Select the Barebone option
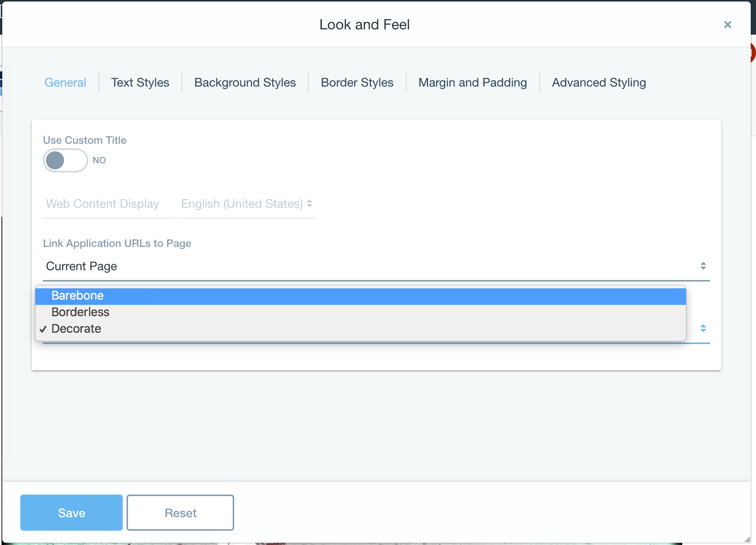The image size is (756, 545). click(360, 295)
